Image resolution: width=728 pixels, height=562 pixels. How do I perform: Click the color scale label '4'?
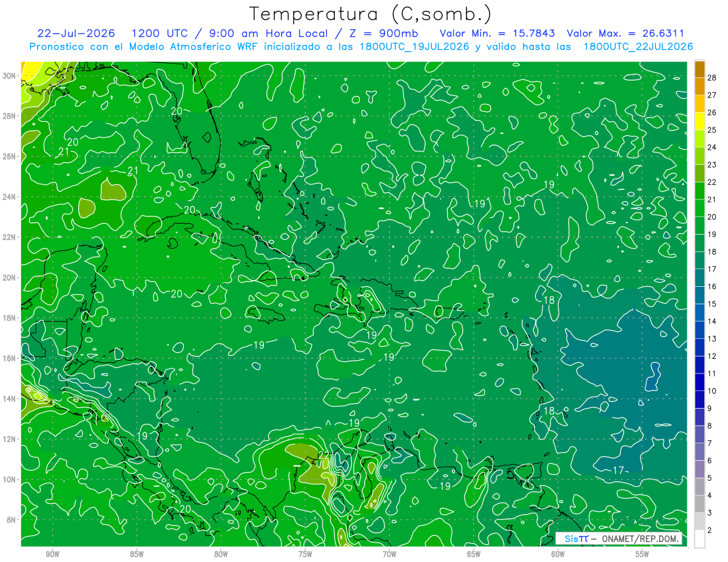[710, 495]
